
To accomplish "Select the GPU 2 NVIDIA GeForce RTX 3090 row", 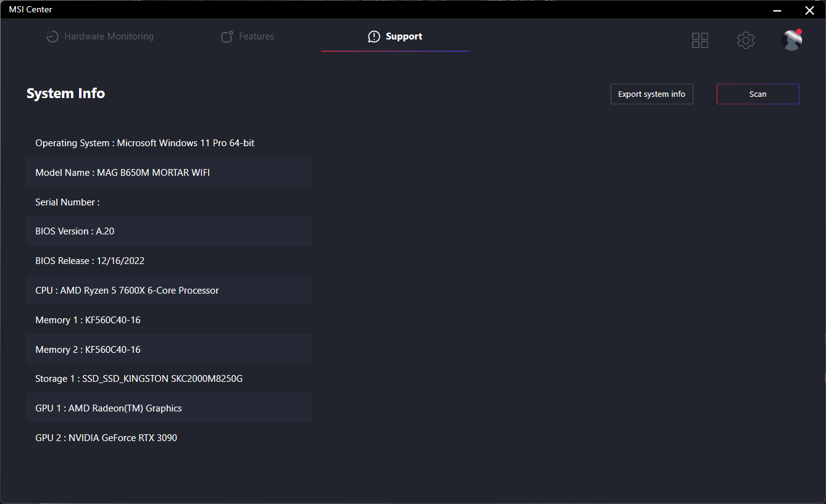I will point(170,438).
